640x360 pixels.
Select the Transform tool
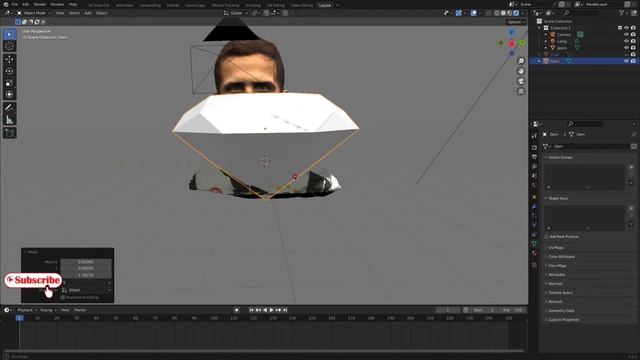[x=9, y=95]
